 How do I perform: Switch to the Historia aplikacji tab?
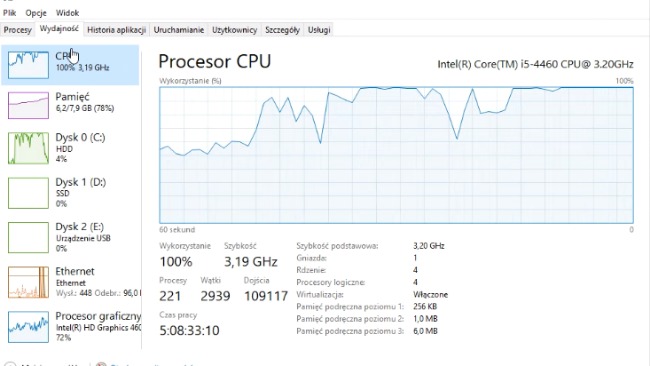pyautogui.click(x=116, y=30)
